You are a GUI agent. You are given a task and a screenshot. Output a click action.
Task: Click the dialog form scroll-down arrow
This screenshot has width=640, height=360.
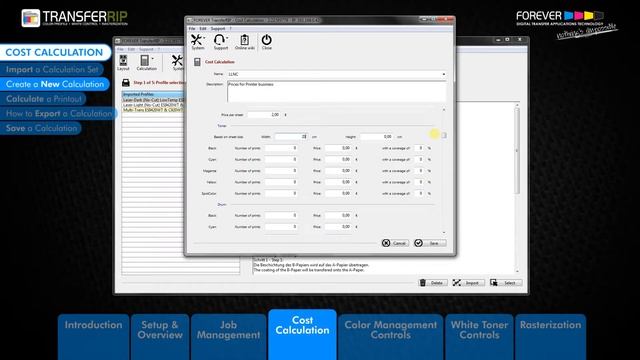coord(444,233)
